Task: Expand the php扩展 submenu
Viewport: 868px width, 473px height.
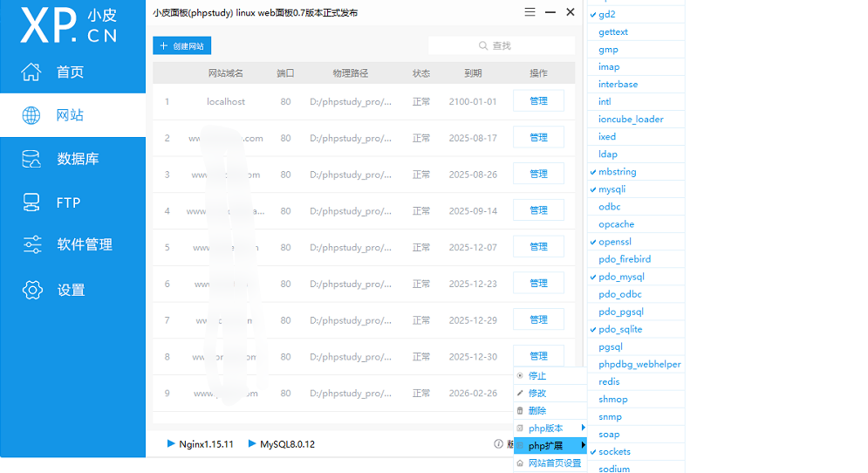Action: [550, 446]
